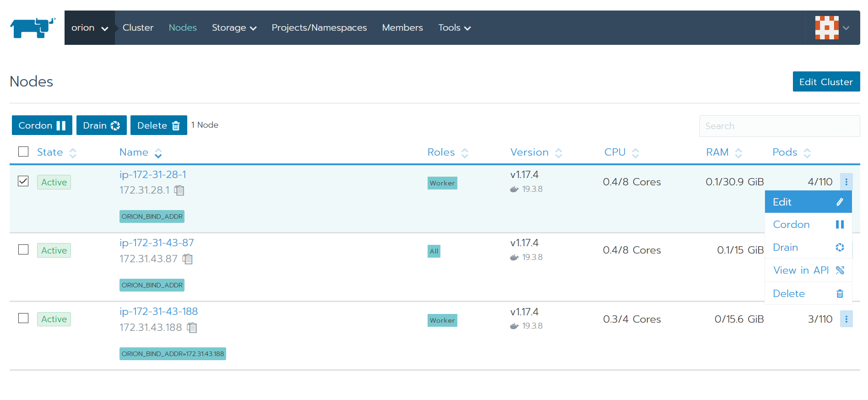The image size is (868, 400).
Task: Open actions menu for ip-172-31-43-188 node
Action: pos(846,319)
